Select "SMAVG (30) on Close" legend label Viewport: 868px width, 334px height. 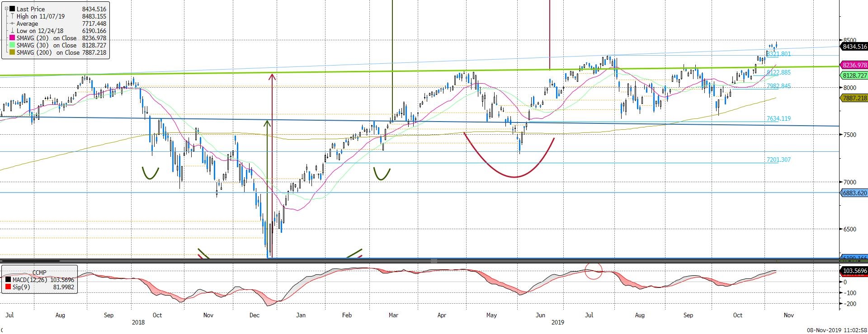click(x=47, y=45)
